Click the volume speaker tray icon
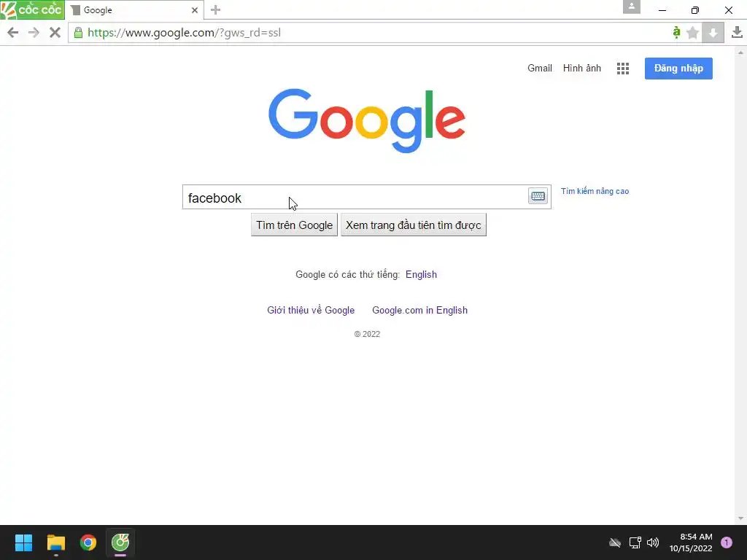Screen dimensions: 747x560 point(653,542)
